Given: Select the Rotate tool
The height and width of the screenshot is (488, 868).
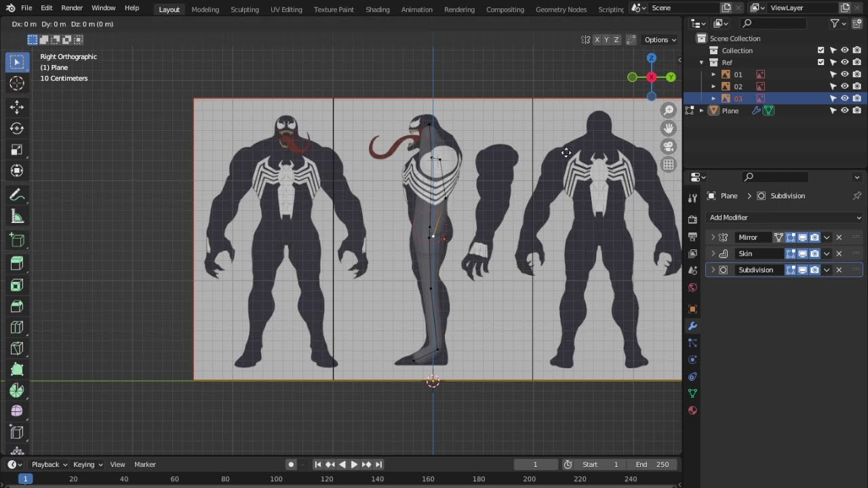Looking at the screenshot, I should click(x=17, y=128).
